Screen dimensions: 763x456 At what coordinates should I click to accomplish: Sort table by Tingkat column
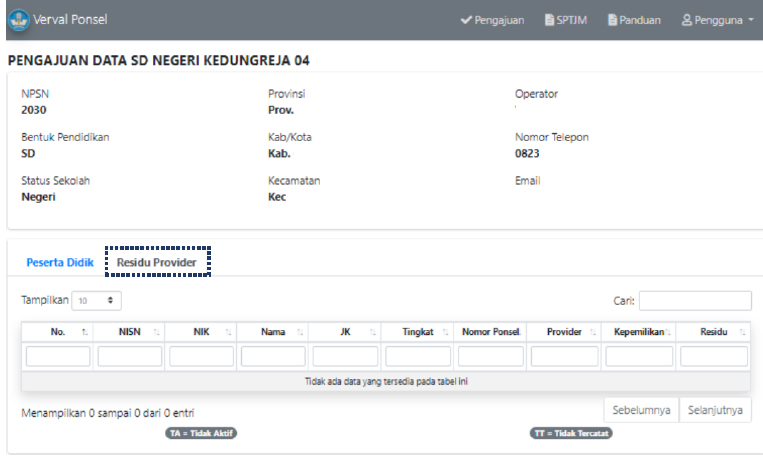click(418, 332)
